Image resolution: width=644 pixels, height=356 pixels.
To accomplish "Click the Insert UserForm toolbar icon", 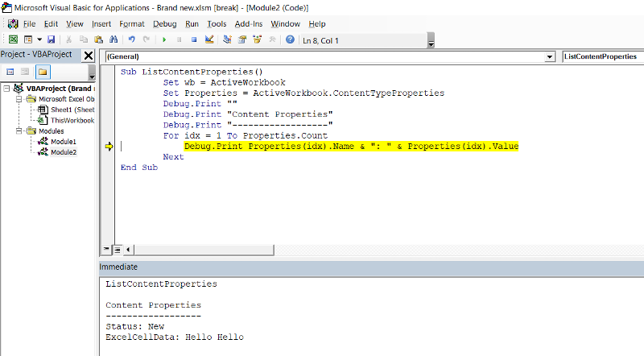I will (x=28, y=39).
